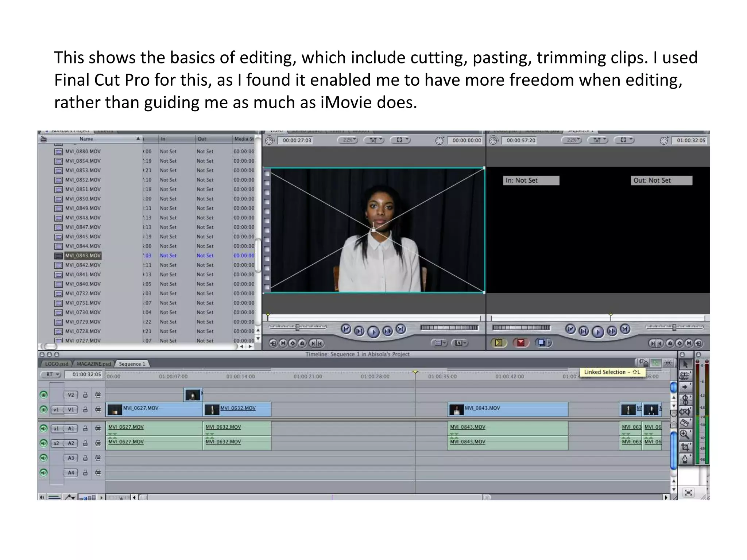
Task: Select the Track Select forward arrow tool
Action: pos(685,387)
